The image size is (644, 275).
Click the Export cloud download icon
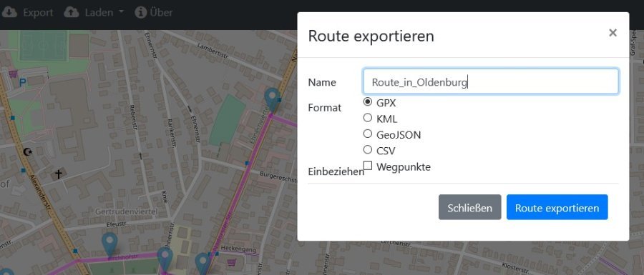(9, 12)
